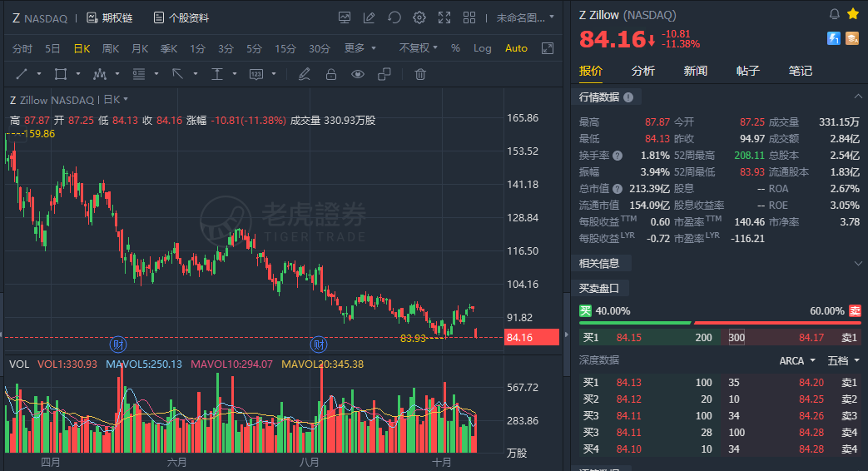868x471 pixels.
Task: Click the edit/share pencil icon in top bar
Action: tap(369, 17)
